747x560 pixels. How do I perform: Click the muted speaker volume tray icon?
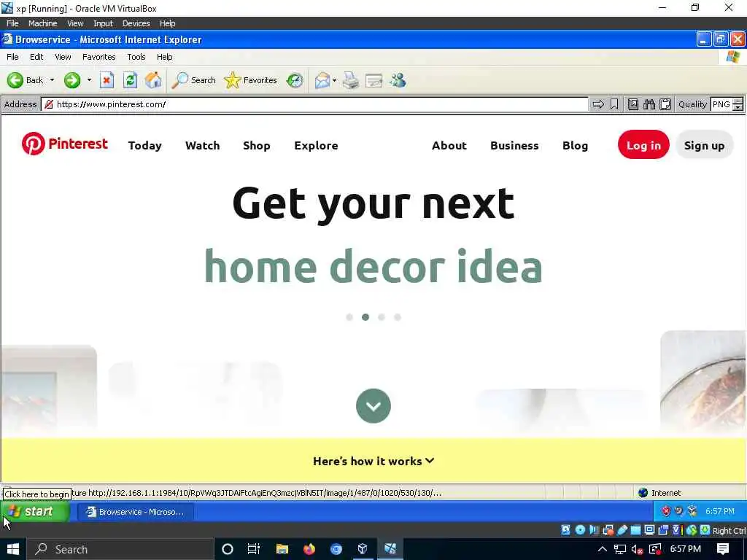coord(637,550)
